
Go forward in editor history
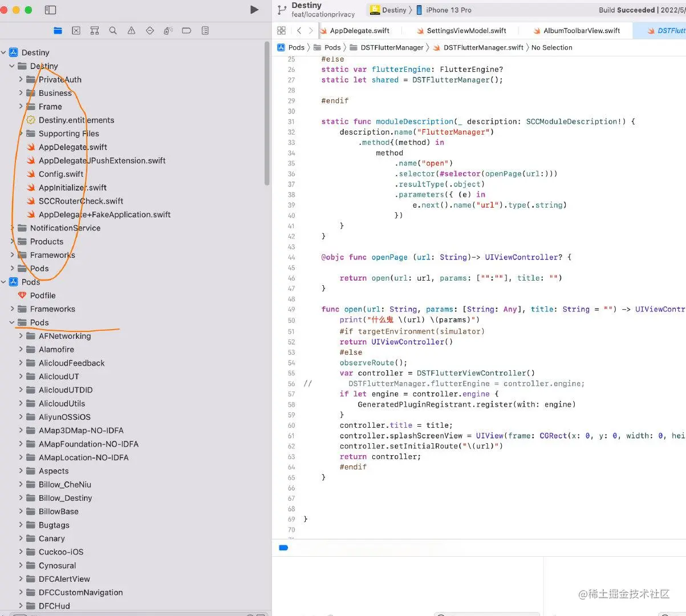[x=311, y=31]
